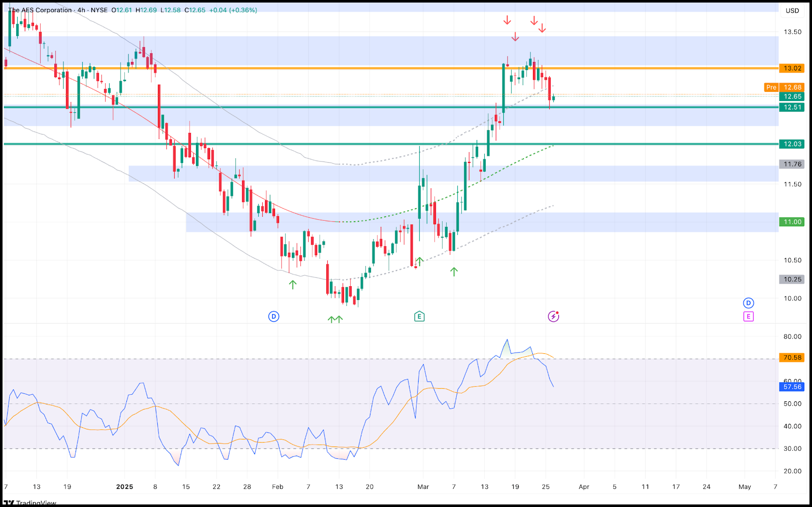Click the 80.00 RSI axis label
This screenshot has height=507, width=812.
click(792, 336)
